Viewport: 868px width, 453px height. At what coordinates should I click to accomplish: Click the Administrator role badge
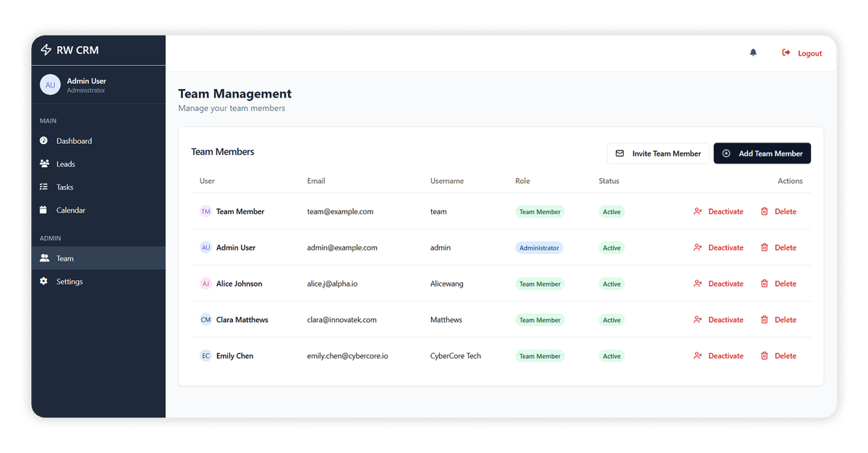pos(539,247)
